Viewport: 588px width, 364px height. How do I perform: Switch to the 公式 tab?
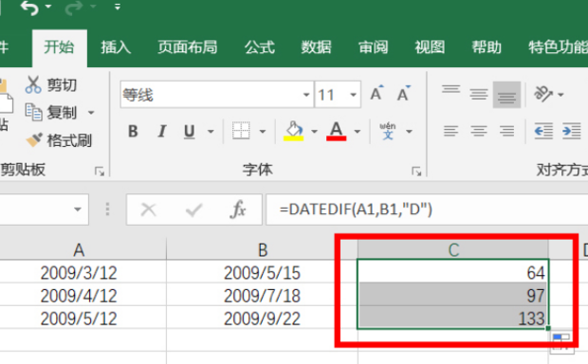point(260,47)
